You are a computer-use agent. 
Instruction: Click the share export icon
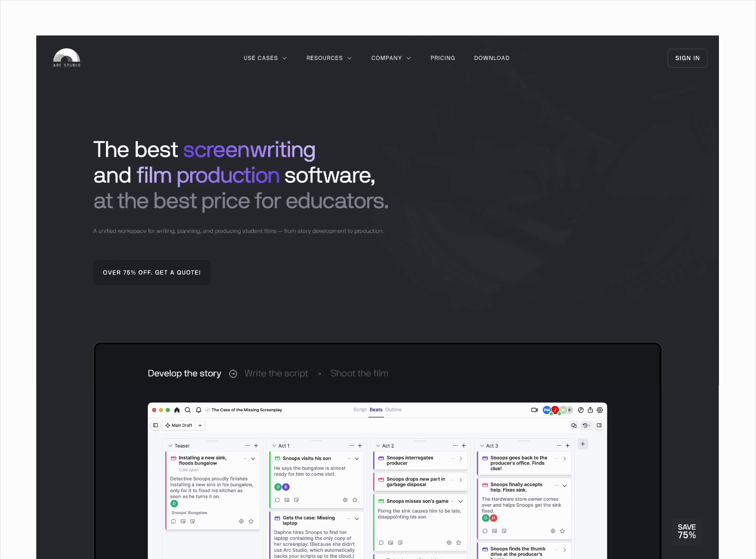[x=590, y=410]
